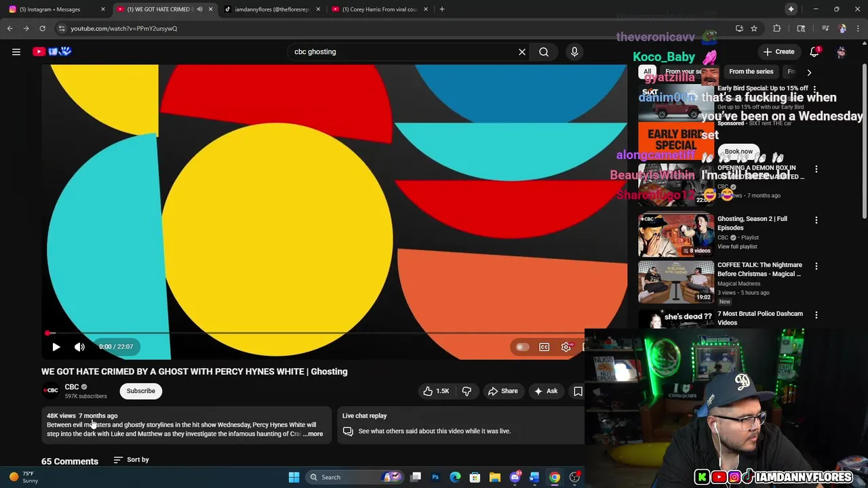
Task: Open more options for the Ghosting Season 2 playlist
Action: pos(816,220)
